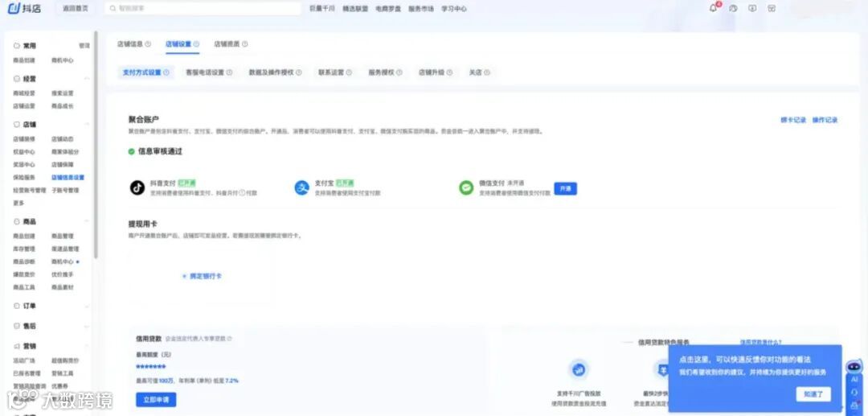The width and height of the screenshot is (868, 416).
Task: Open 学习中心 in the top navigation
Action: [454, 9]
